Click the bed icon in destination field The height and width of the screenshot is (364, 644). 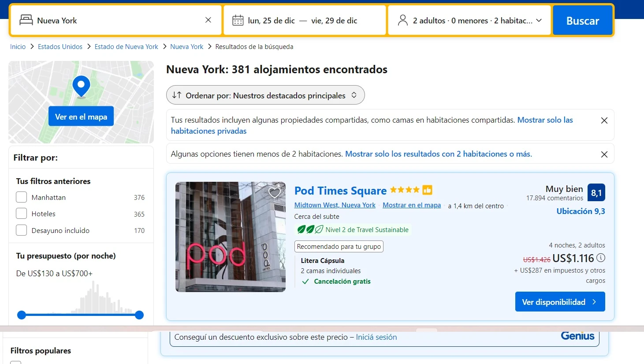(x=26, y=20)
